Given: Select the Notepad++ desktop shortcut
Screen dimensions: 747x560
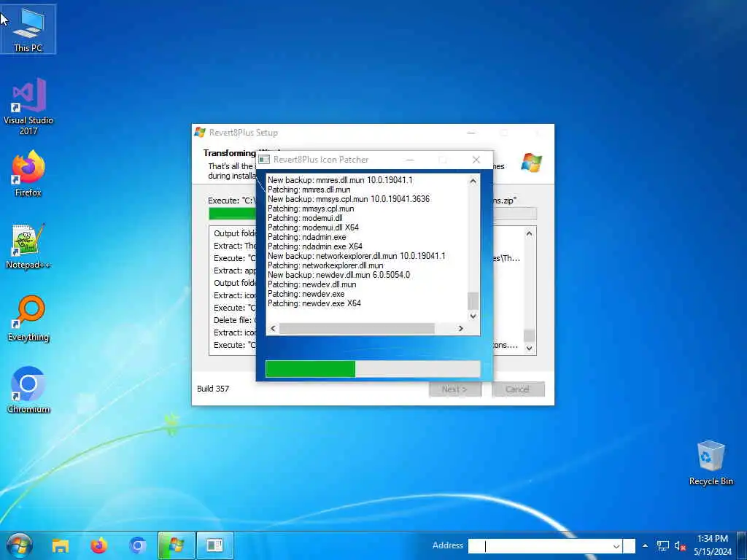Looking at the screenshot, I should coord(28,246).
